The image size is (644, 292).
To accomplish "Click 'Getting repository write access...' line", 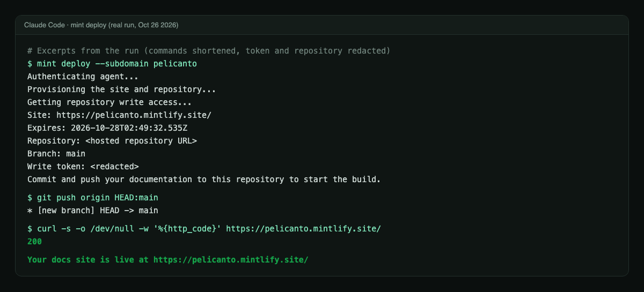I will [x=109, y=102].
